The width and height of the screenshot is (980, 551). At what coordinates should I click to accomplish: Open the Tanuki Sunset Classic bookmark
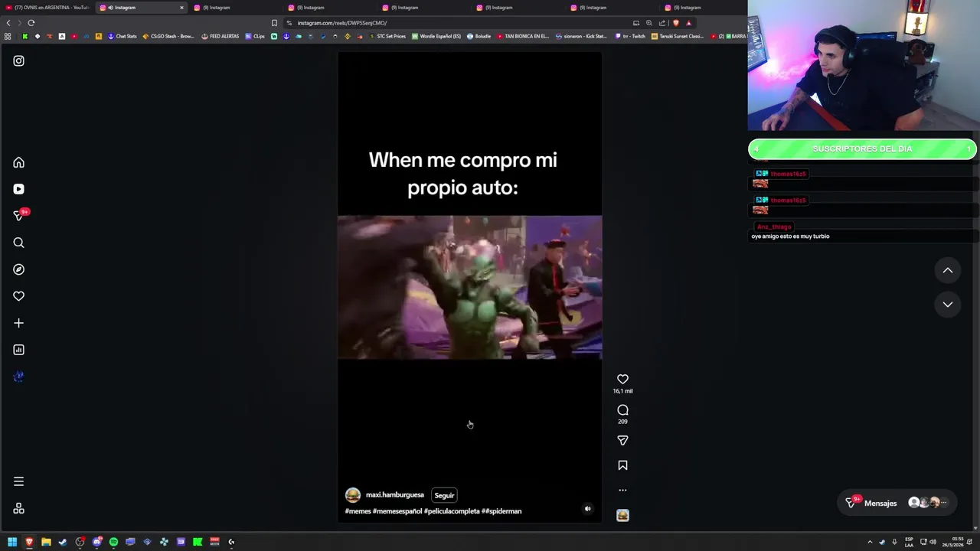(x=677, y=36)
